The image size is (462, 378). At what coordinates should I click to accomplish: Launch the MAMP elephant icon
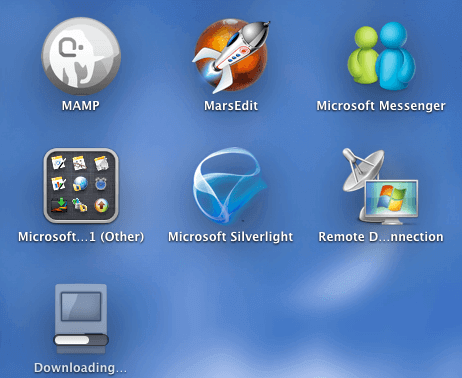(81, 56)
